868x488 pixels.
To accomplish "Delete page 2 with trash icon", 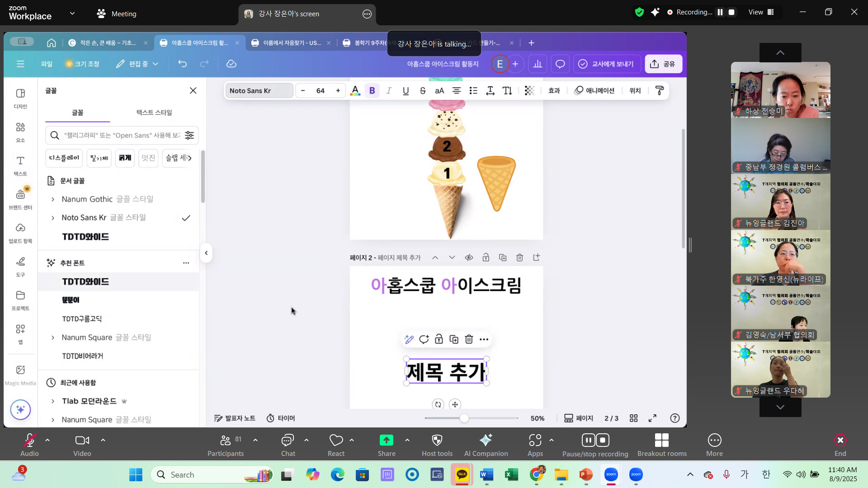I will 520,258.
